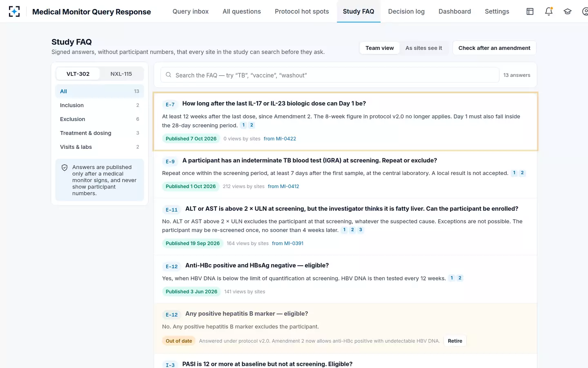
Task: Open the from MI-0412 link
Action: pos(283,186)
